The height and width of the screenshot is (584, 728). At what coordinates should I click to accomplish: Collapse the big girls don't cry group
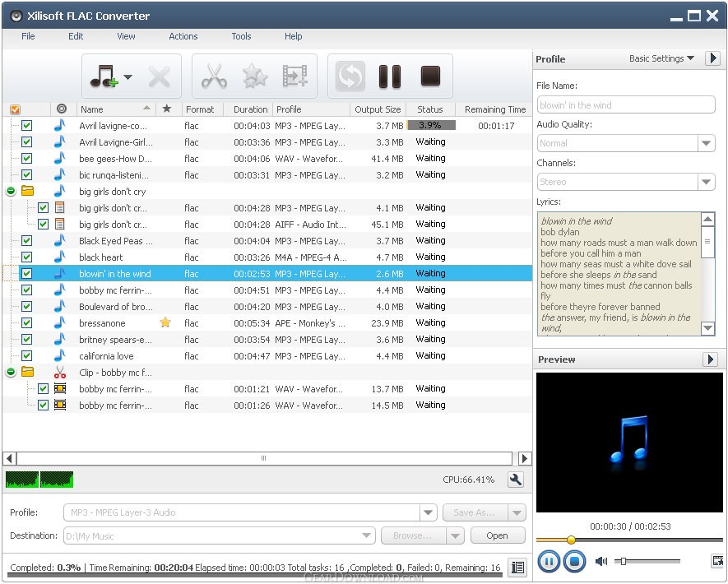(11, 191)
